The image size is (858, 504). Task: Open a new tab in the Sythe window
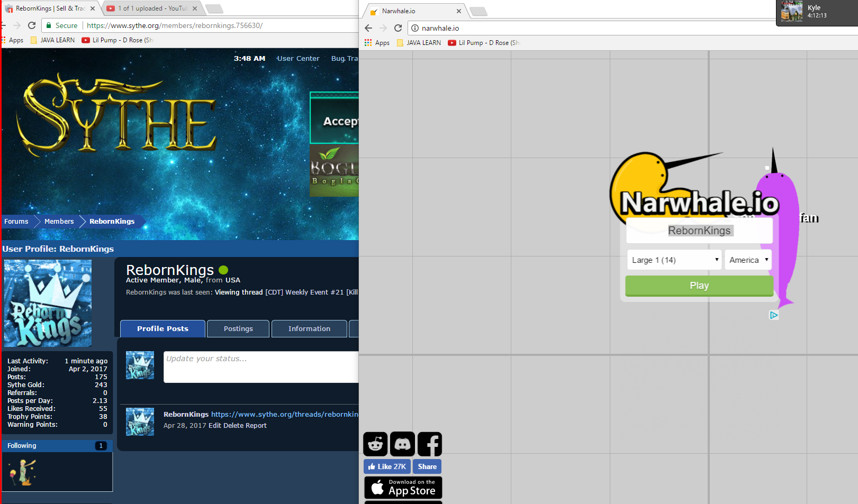click(214, 9)
